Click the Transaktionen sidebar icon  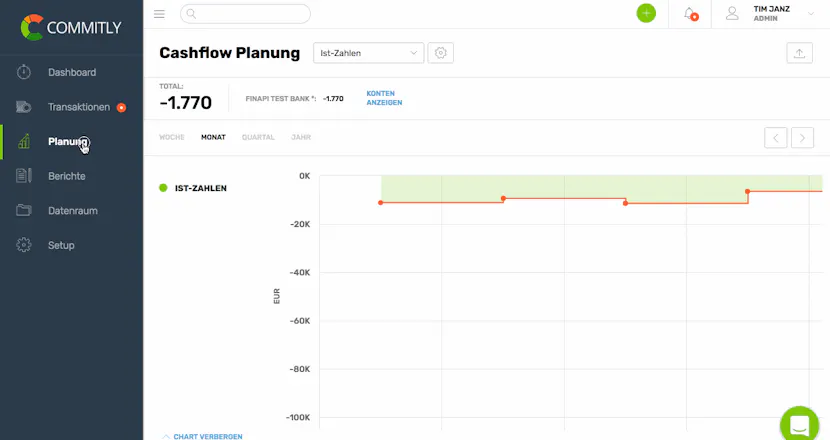click(x=24, y=107)
